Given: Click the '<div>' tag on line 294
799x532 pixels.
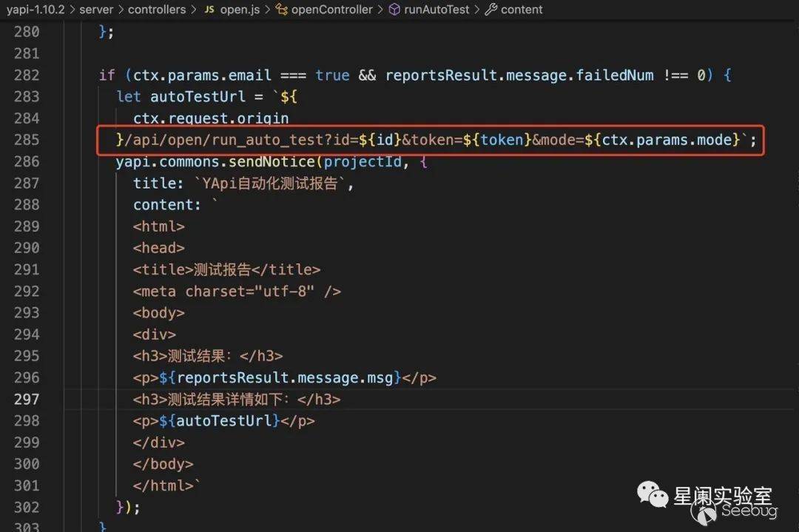Looking at the screenshot, I should tap(155, 334).
